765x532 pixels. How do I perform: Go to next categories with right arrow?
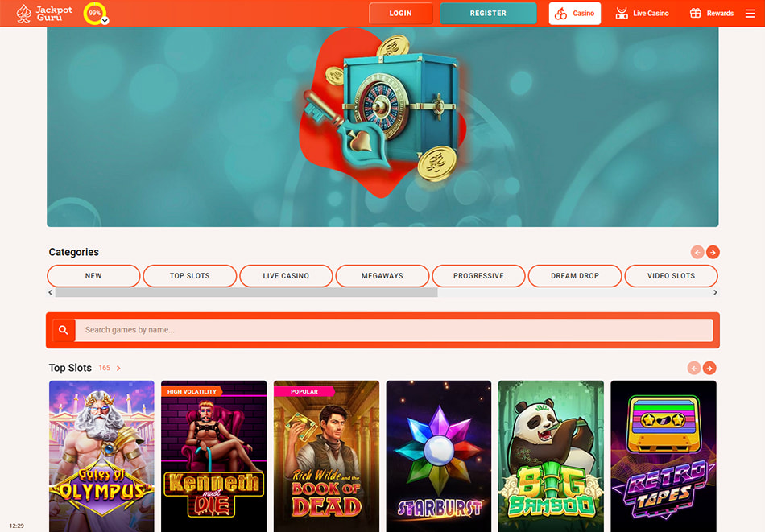click(713, 252)
